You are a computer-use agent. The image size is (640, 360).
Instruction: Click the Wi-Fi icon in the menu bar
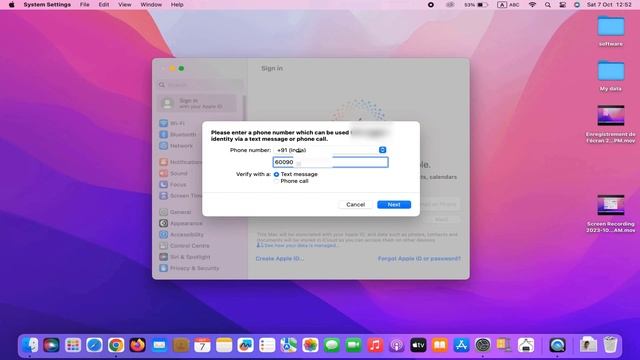coord(532,5)
